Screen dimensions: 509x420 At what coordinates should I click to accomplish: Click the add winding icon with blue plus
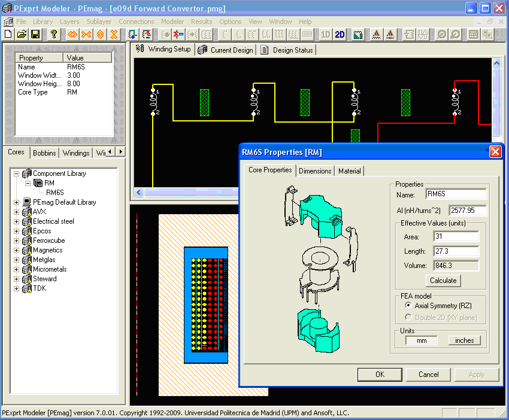pyautogui.click(x=132, y=34)
